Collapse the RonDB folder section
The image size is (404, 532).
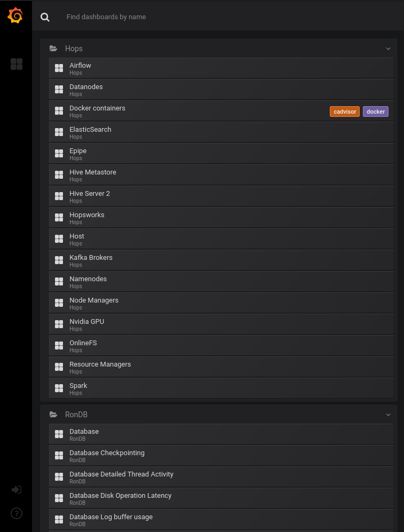[388, 414]
